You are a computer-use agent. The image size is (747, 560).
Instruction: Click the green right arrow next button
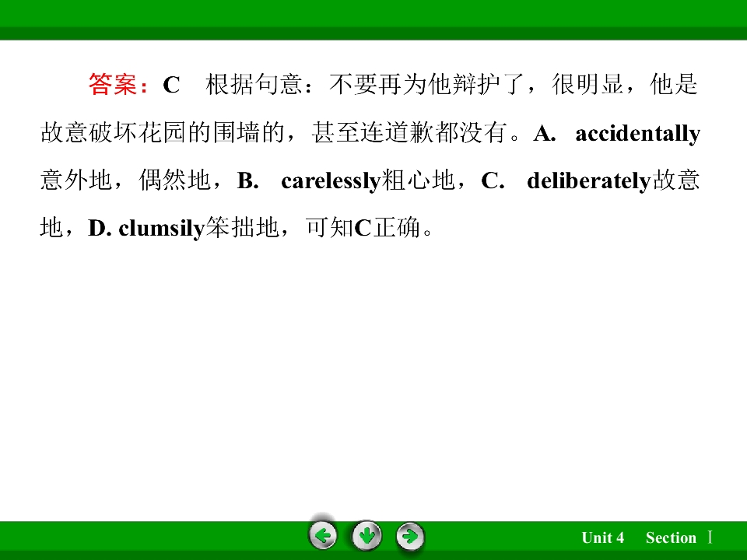pyautogui.click(x=410, y=537)
